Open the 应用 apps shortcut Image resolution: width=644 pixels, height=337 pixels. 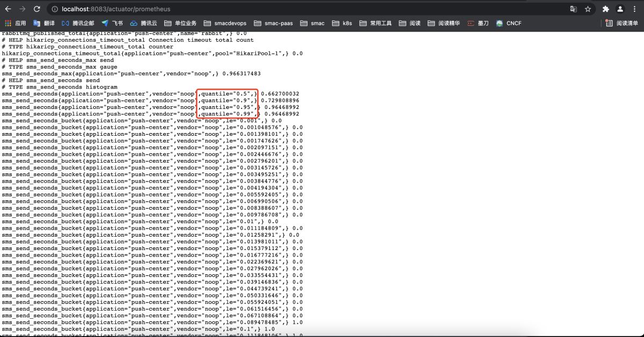coord(15,23)
